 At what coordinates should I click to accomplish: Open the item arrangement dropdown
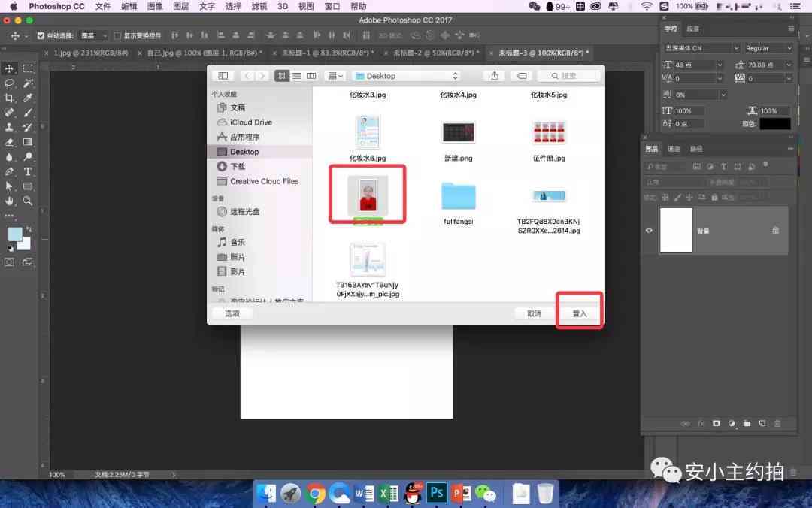(335, 76)
